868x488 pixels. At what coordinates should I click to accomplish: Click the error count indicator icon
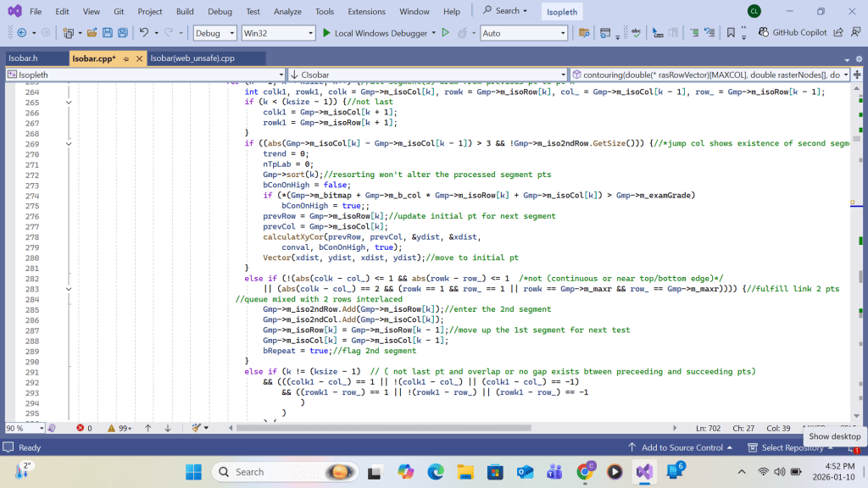pos(81,429)
